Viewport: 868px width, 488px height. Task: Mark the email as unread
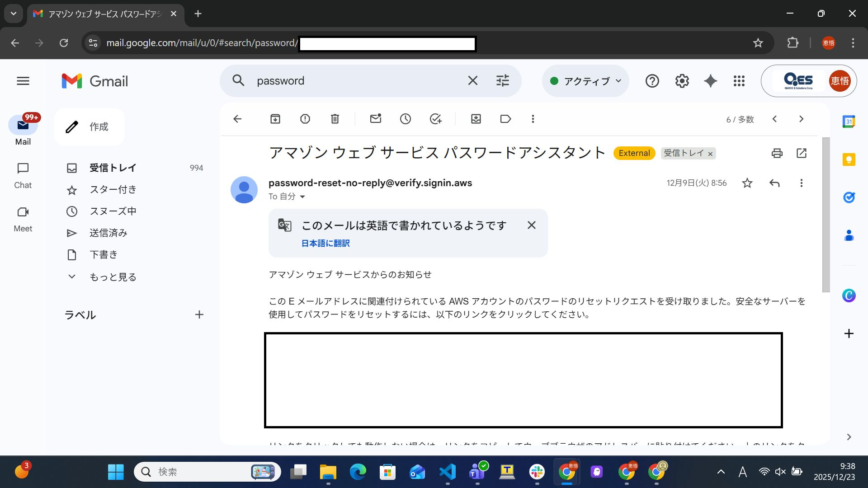[x=375, y=118]
